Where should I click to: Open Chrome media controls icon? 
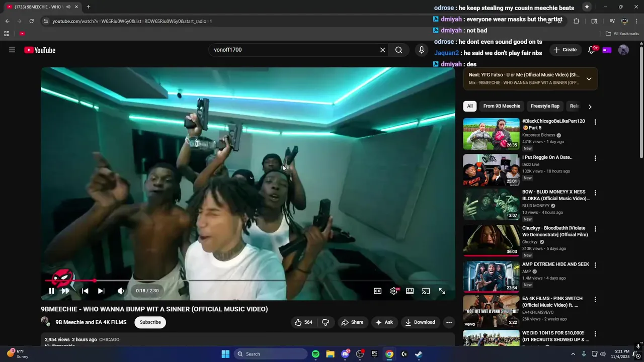coord(612,21)
